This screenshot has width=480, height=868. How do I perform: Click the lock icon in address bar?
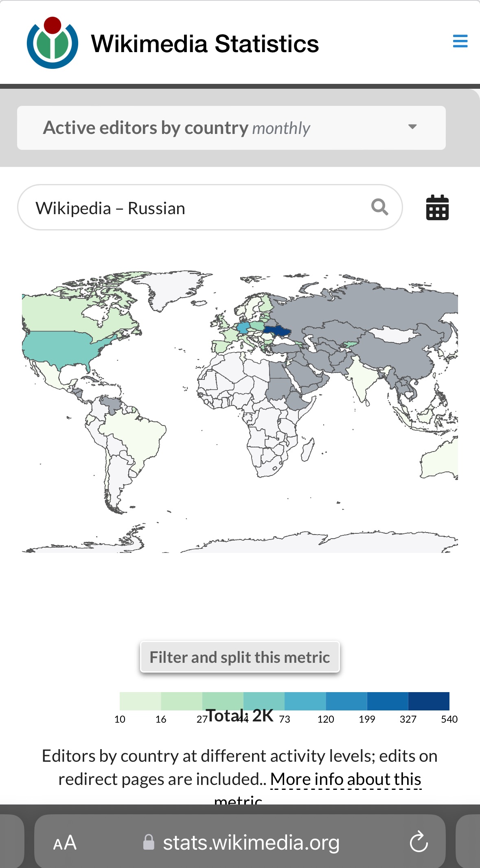(149, 842)
